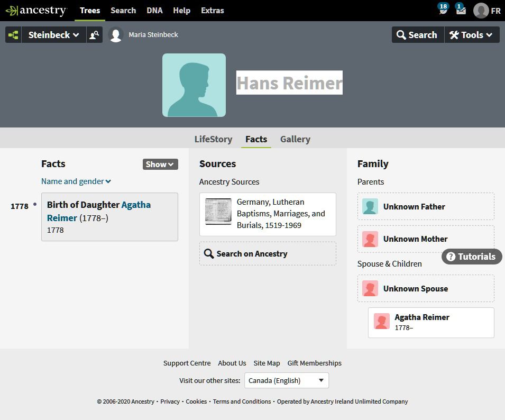Expand the Name and gender section

(x=76, y=181)
